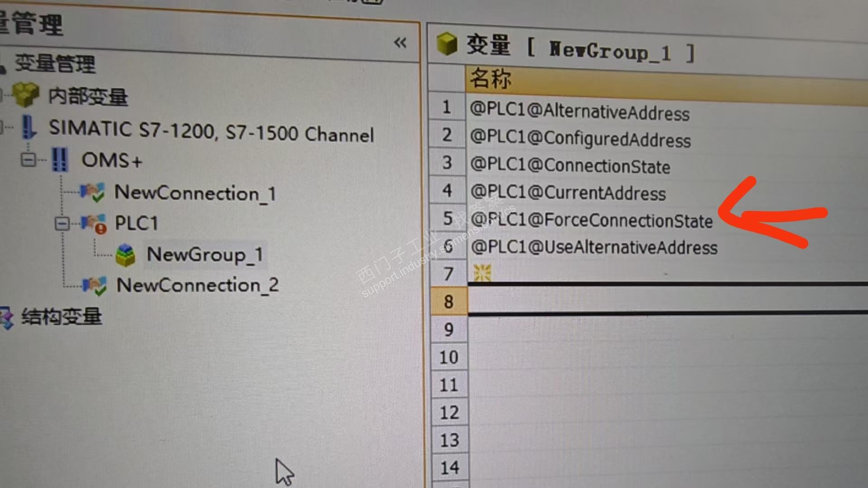
Task: Collapse the PLC1 tree node
Action: click(x=62, y=223)
